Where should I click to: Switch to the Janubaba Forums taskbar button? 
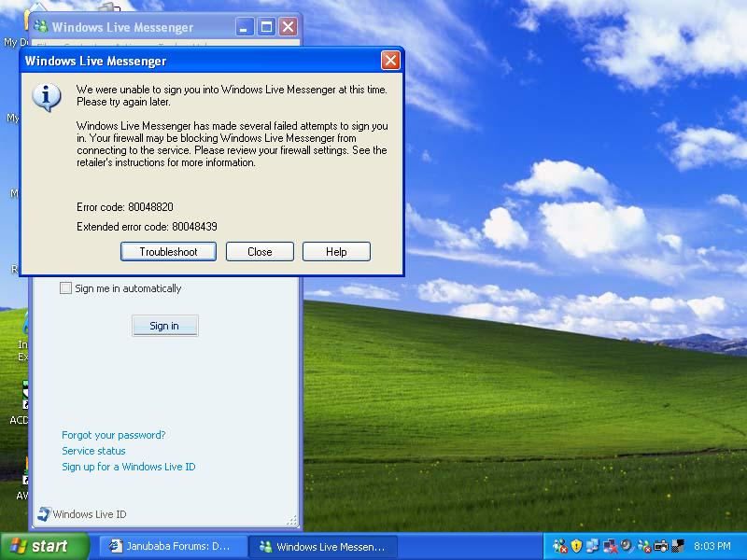coord(172,546)
